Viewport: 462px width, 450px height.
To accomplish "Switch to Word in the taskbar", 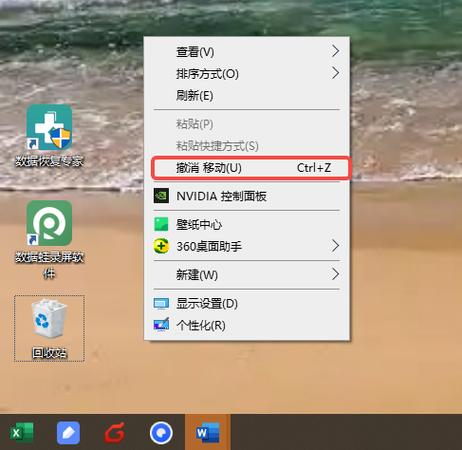I will 208,433.
